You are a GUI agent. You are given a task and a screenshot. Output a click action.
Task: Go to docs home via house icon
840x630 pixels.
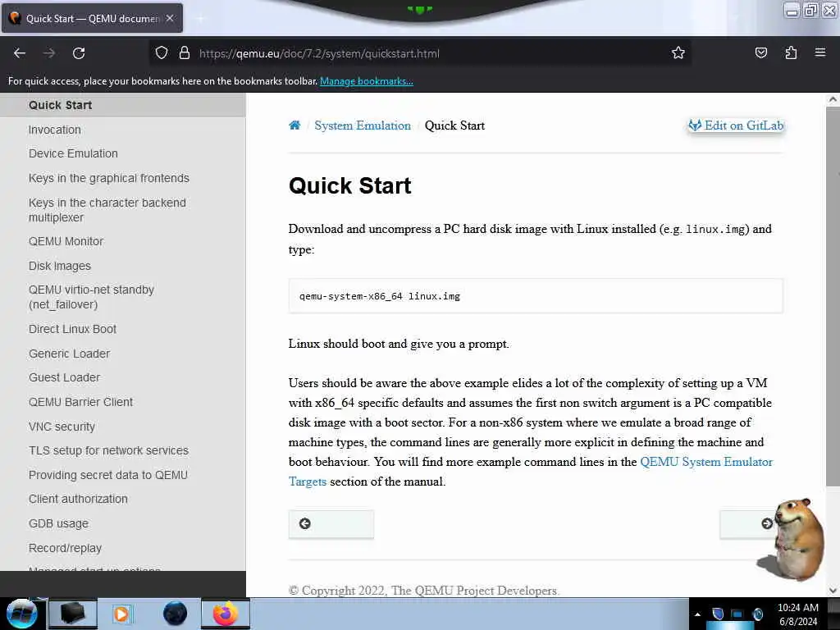(294, 126)
